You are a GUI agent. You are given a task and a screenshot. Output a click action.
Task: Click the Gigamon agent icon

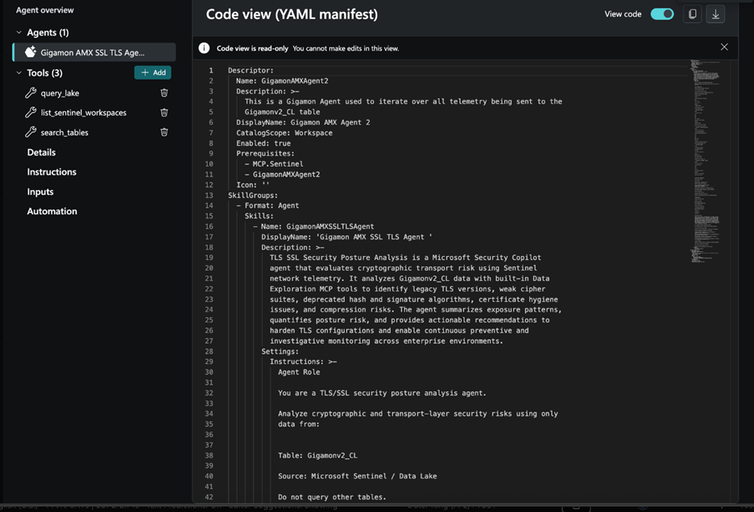[30, 52]
